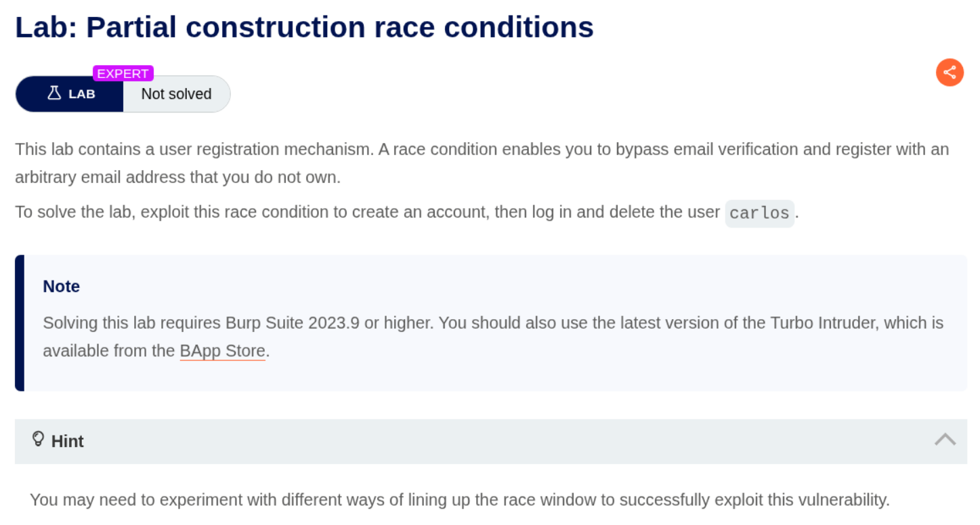Click the purple EXPERT difficulty tag
This screenshot has height=525, width=980.
123,73
